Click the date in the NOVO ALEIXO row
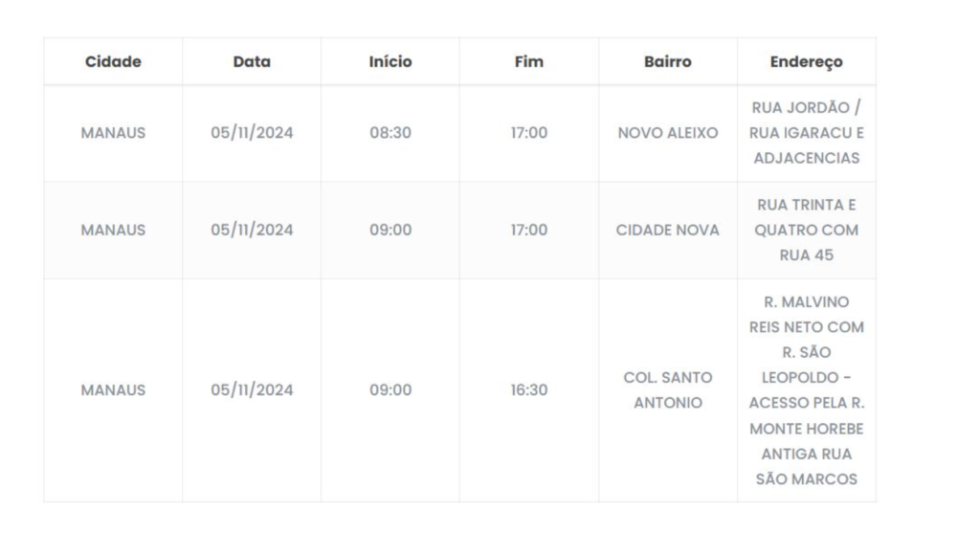Image resolution: width=980 pixels, height=533 pixels. click(x=252, y=133)
